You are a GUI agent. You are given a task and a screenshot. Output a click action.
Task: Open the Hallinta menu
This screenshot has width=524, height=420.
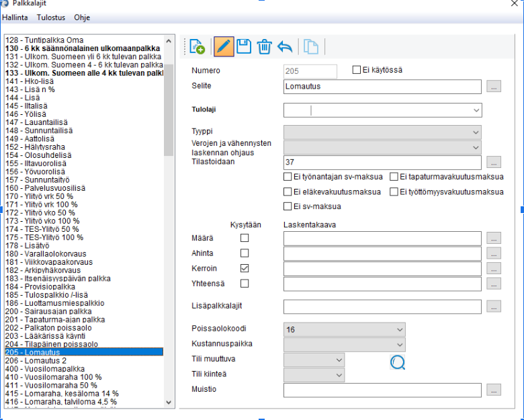click(15, 17)
